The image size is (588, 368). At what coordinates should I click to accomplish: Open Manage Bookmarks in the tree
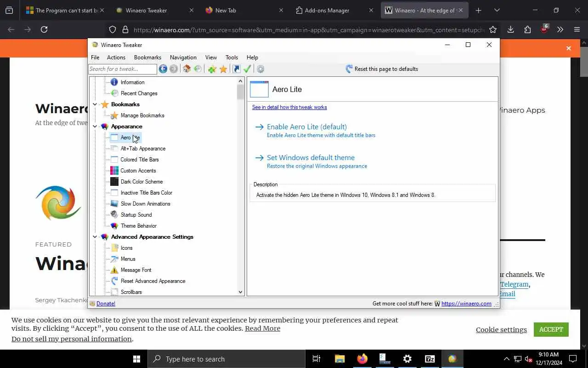point(142,115)
